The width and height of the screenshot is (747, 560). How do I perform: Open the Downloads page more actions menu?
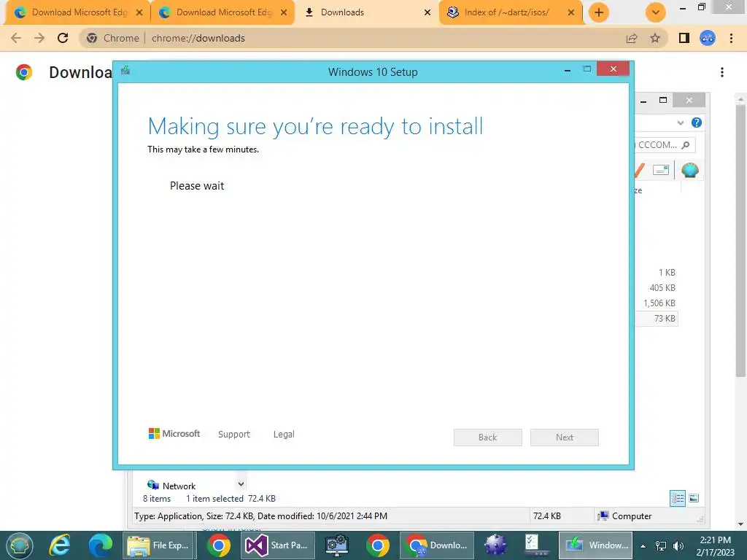[722, 72]
